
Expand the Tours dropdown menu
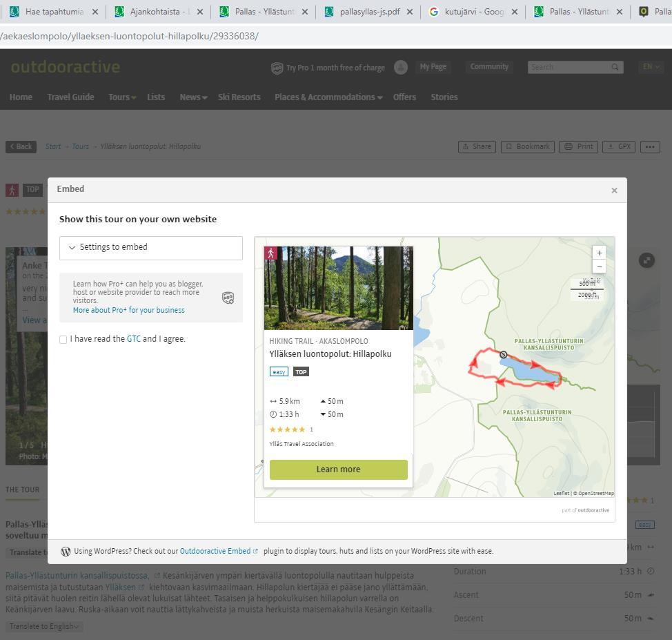click(122, 97)
